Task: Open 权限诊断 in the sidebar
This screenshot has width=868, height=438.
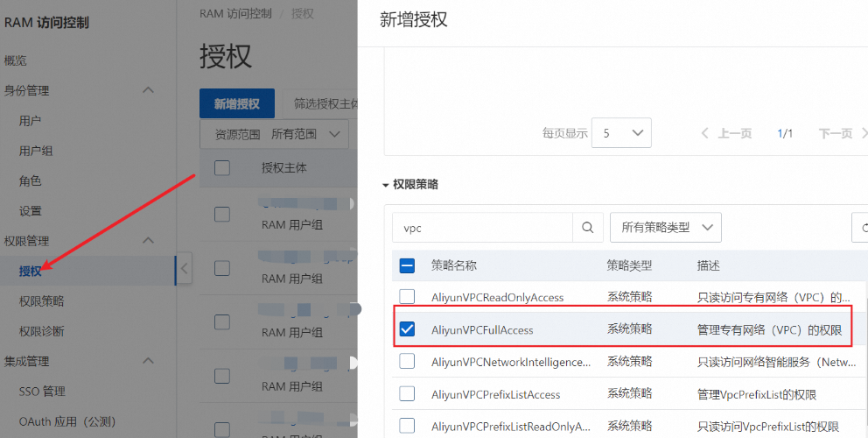Action: click(41, 331)
